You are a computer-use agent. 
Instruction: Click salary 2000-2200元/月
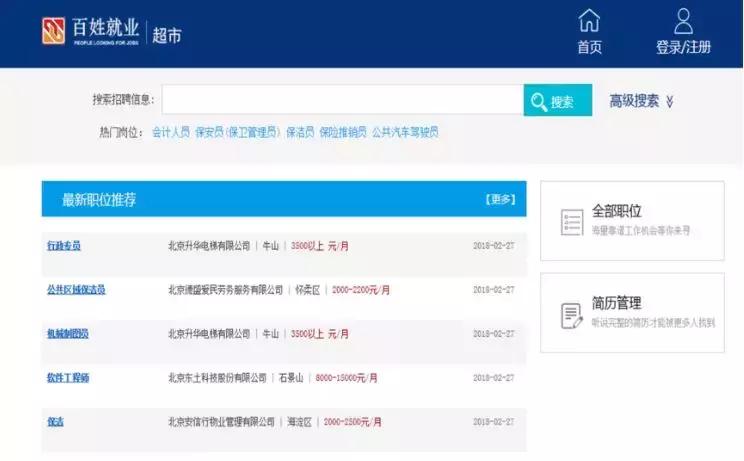[x=361, y=290]
